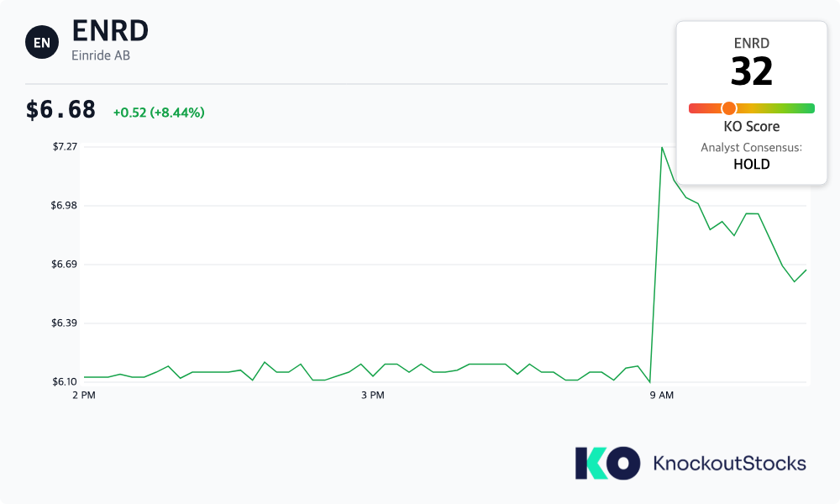This screenshot has height=504, width=840.
Task: Click the EN circular ticker badge
Action: [42, 42]
